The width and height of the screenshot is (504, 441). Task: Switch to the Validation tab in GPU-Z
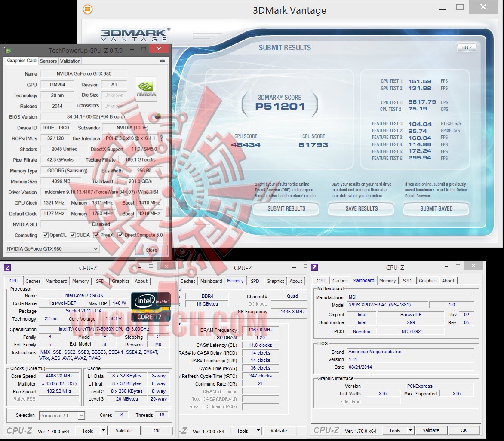tap(70, 61)
